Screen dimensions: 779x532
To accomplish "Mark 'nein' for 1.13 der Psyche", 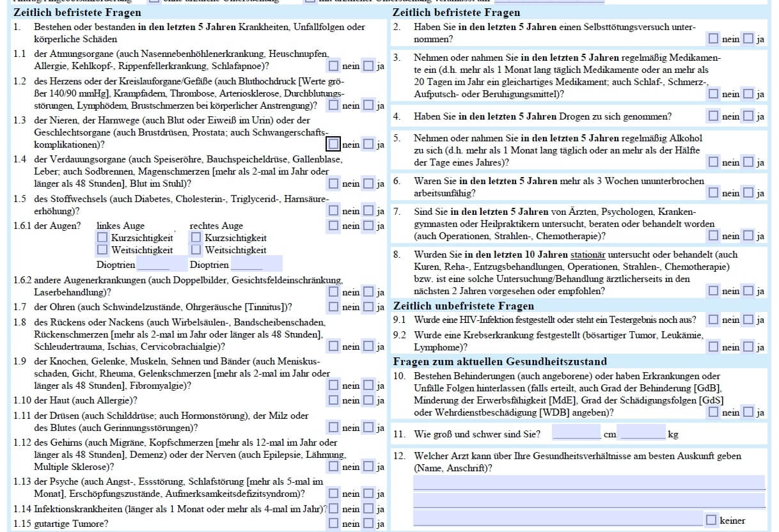I will pyautogui.click(x=334, y=494).
